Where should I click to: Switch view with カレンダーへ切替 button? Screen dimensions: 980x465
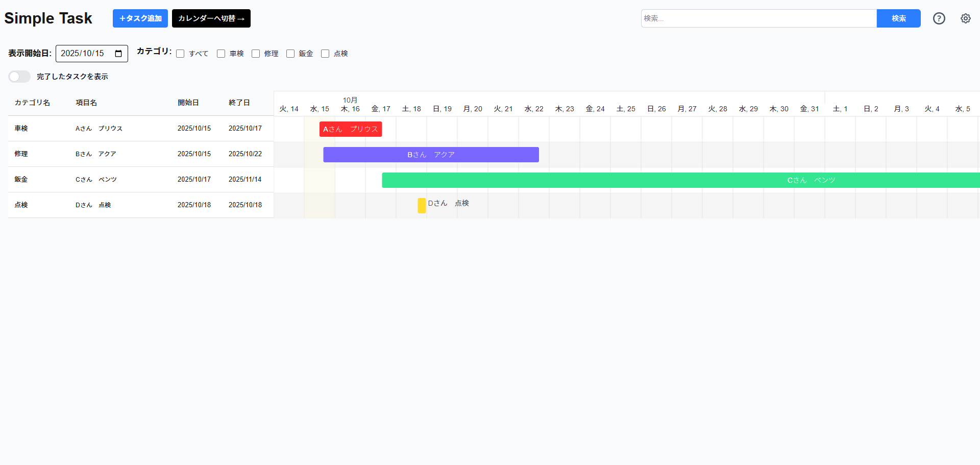[x=211, y=18]
